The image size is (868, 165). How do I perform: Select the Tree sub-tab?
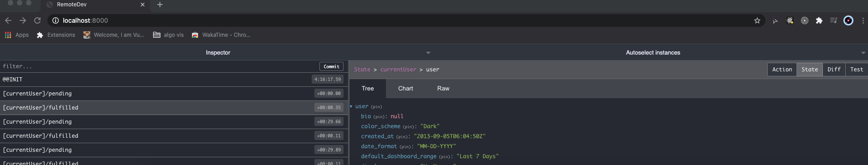coord(368,89)
